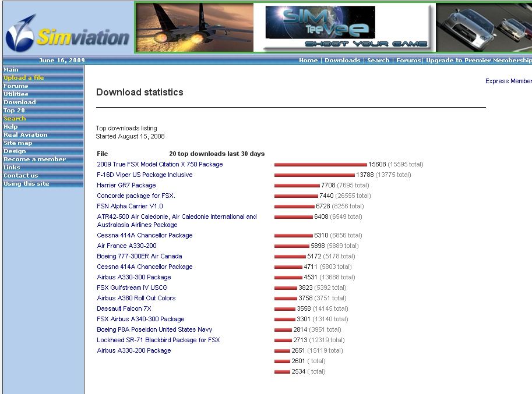The height and width of the screenshot is (394, 532).
Task: Click the Simviation logo
Action: click(67, 34)
